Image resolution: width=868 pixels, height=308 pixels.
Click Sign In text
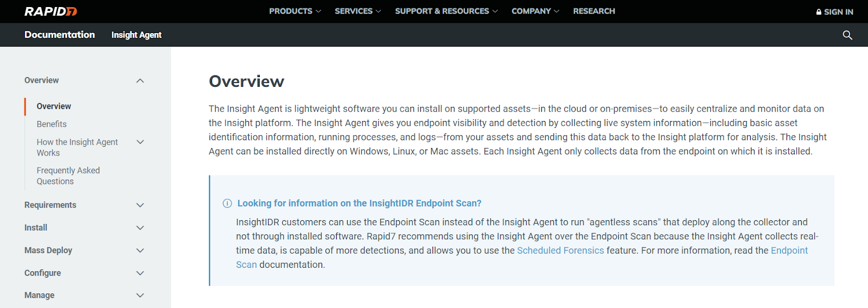pyautogui.click(x=839, y=12)
